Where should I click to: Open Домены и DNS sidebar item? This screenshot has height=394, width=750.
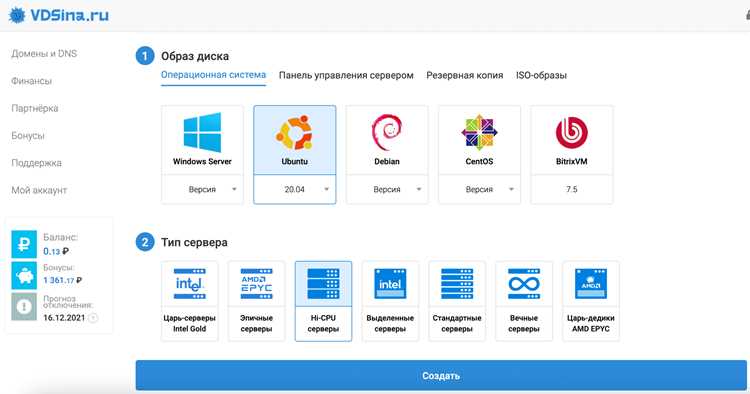coord(44,54)
